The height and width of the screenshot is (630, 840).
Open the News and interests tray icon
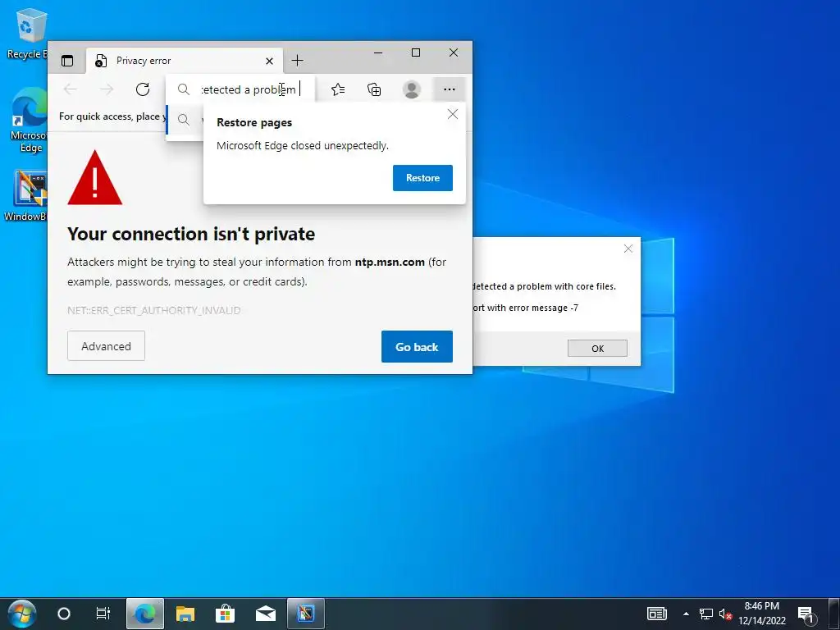[x=657, y=614]
